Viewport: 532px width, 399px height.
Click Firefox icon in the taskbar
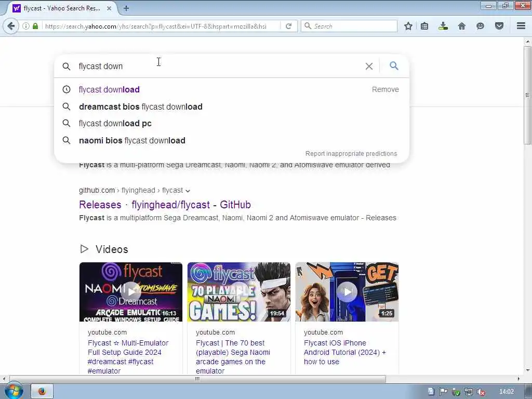[42, 391]
